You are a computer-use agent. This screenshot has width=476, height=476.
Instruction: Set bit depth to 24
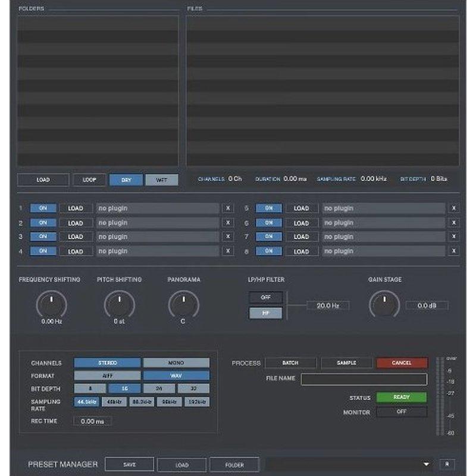click(159, 389)
